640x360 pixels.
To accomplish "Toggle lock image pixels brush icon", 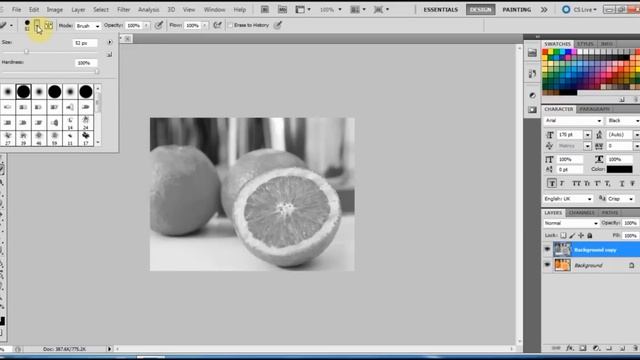I will pos(572,236).
